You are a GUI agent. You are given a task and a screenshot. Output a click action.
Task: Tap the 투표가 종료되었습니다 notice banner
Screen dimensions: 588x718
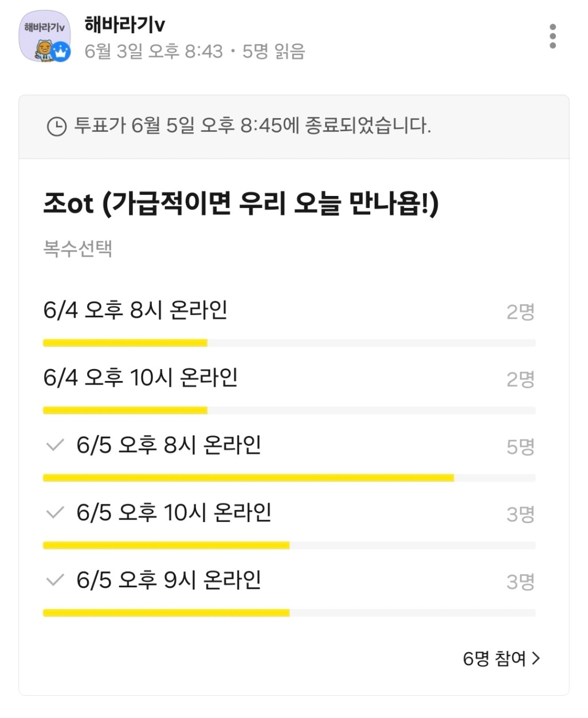tap(294, 127)
